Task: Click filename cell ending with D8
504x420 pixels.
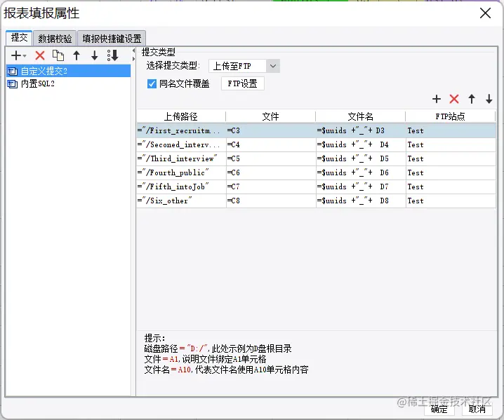Action: point(361,201)
